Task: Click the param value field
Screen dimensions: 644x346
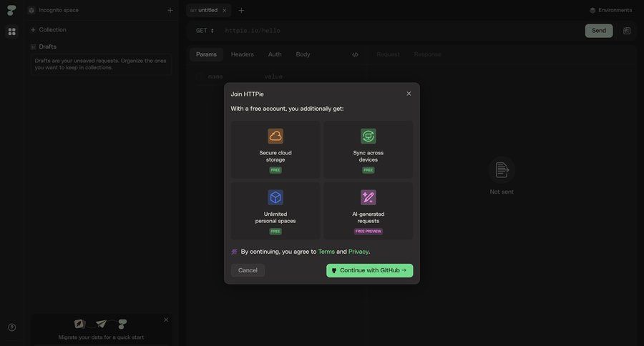Action: point(273,76)
